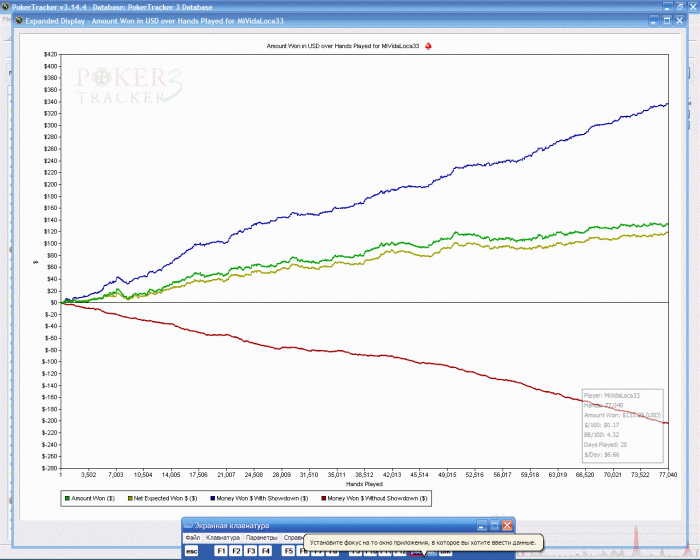Click 'Money Won $ Without Showdown ($)' legend label
700x560 pixels.
tap(377, 498)
